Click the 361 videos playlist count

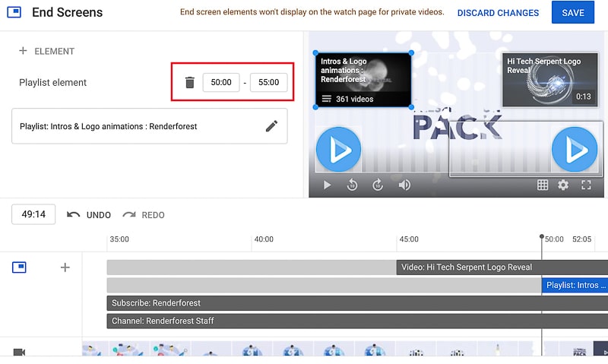[354, 99]
